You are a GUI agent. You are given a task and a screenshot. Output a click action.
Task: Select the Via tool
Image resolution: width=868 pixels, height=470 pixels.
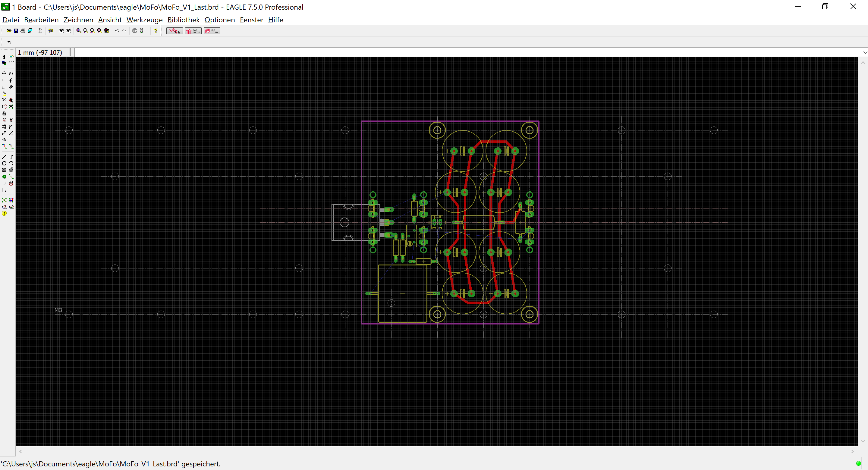pos(4,177)
